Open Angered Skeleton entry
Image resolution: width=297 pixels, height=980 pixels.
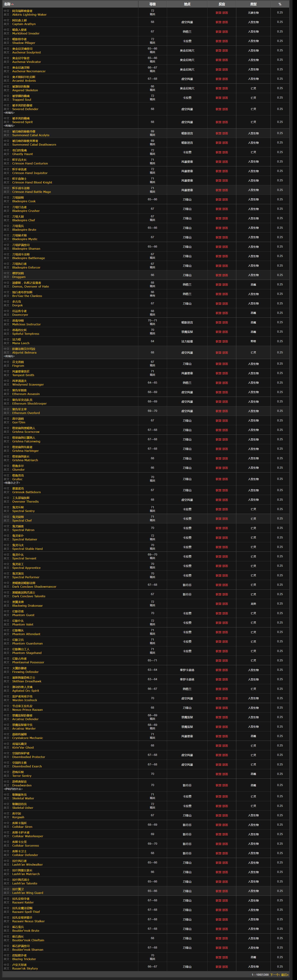pos(25,90)
